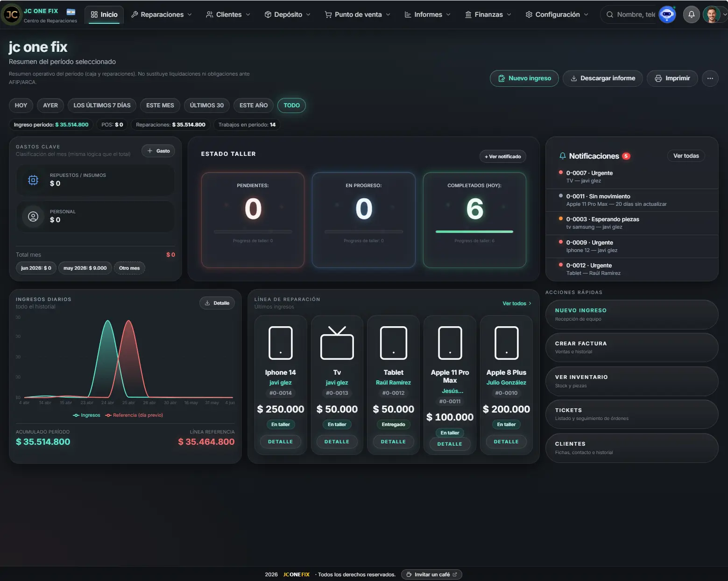Image resolution: width=728 pixels, height=581 pixels.
Task: Click Nuevo ingreso button
Action: [x=524, y=78]
